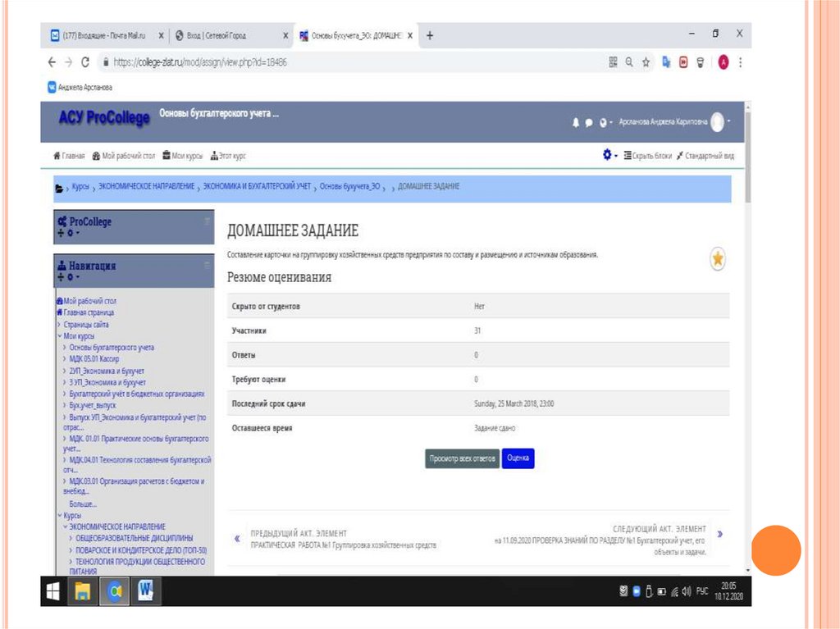Open the help question mark dropdown
The width and height of the screenshot is (840, 629).
pos(606,123)
